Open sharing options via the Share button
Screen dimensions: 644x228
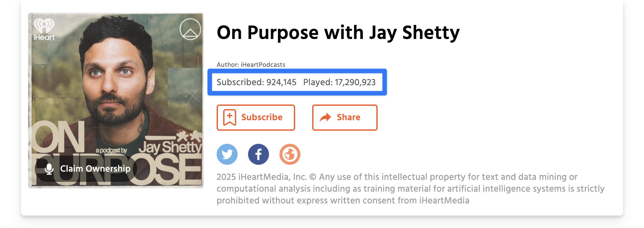coord(345,117)
